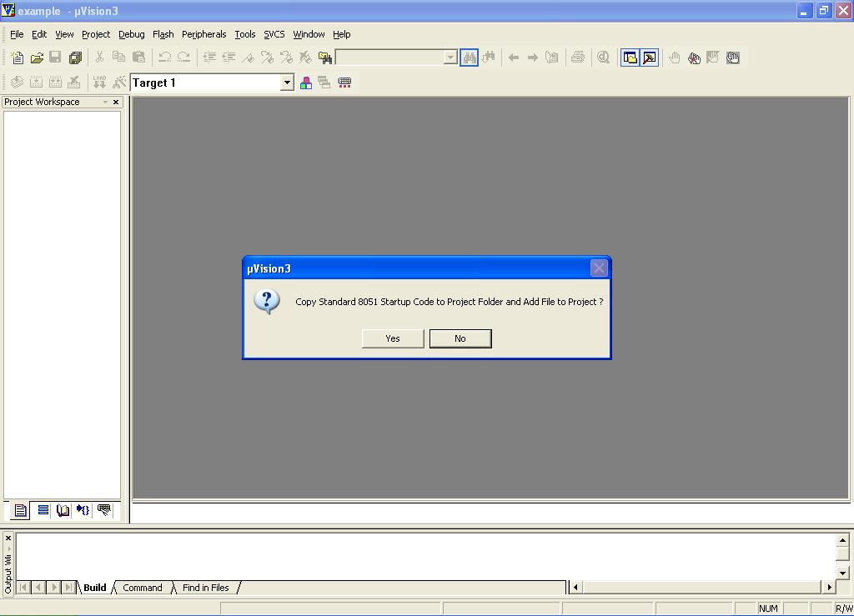Click the Multi-Project windows icon

pyautogui.click(x=324, y=83)
